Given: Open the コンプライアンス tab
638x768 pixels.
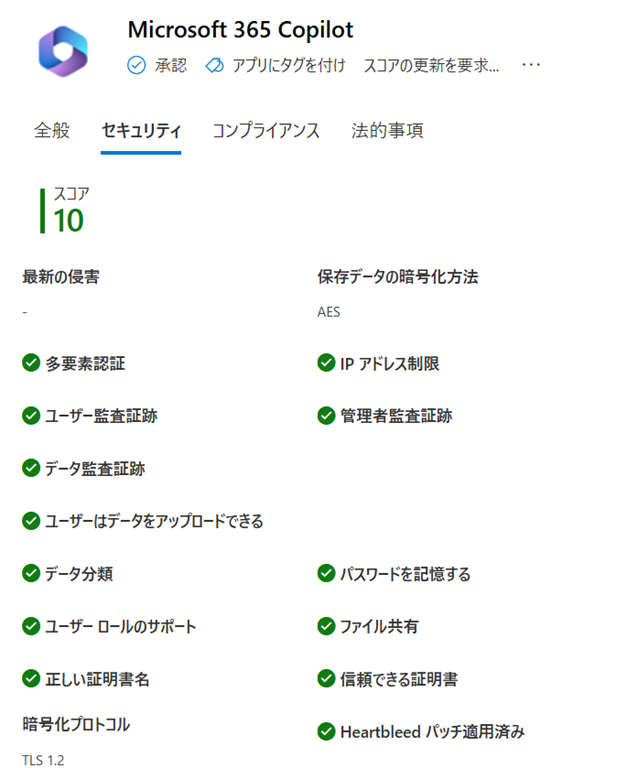Looking at the screenshot, I should click(x=266, y=131).
